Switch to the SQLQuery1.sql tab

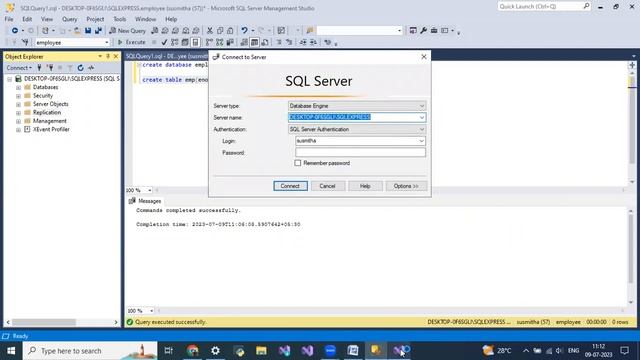tap(167, 56)
